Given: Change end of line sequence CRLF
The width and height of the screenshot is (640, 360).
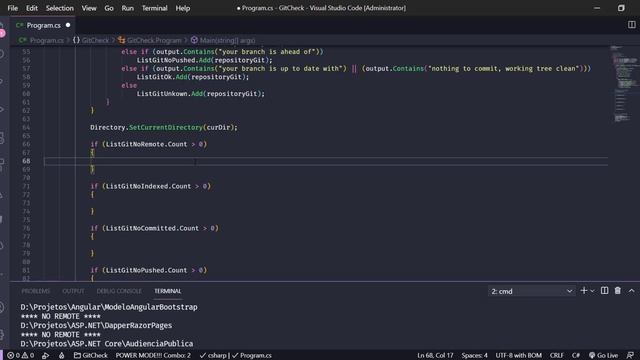Looking at the screenshot, I should [556, 356].
